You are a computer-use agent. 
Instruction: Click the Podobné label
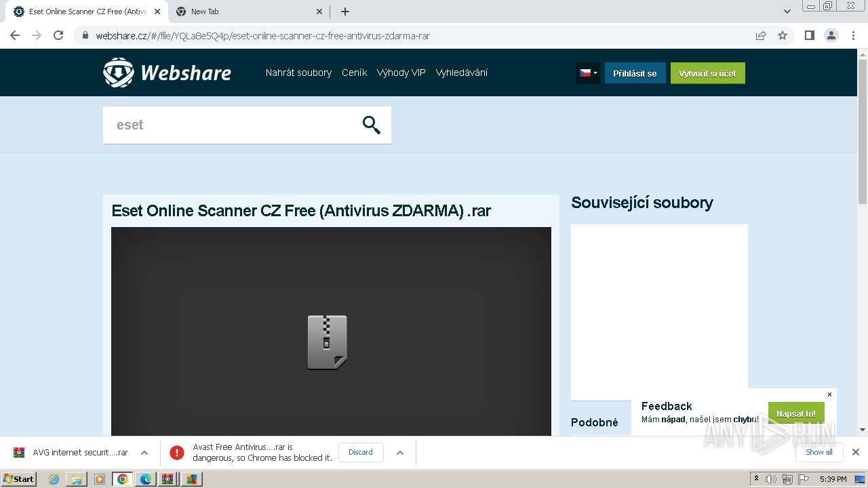595,422
